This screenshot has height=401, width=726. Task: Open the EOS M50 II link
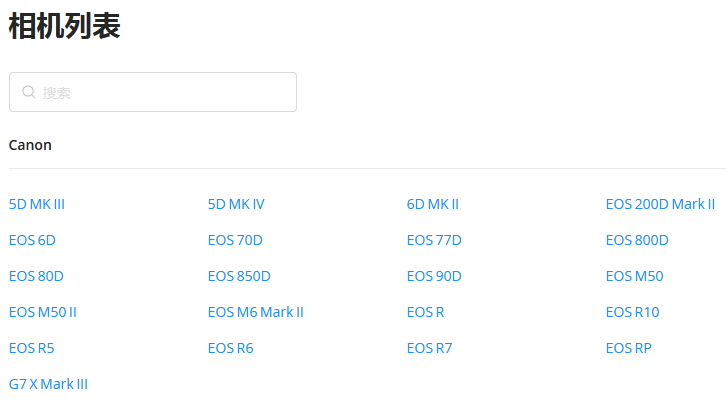pos(43,312)
